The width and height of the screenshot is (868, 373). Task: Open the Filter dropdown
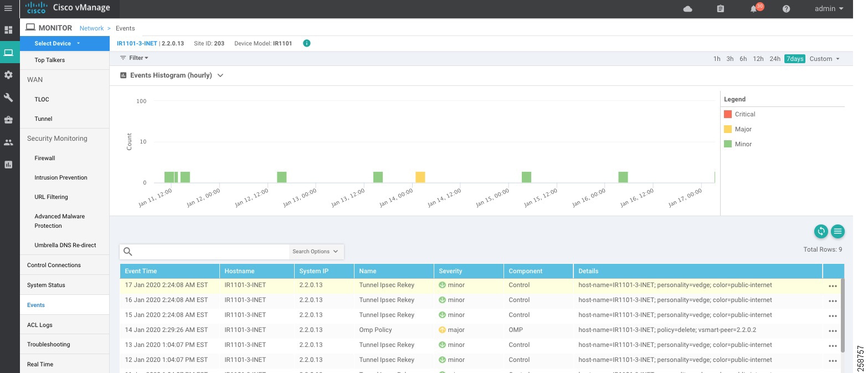click(x=134, y=58)
